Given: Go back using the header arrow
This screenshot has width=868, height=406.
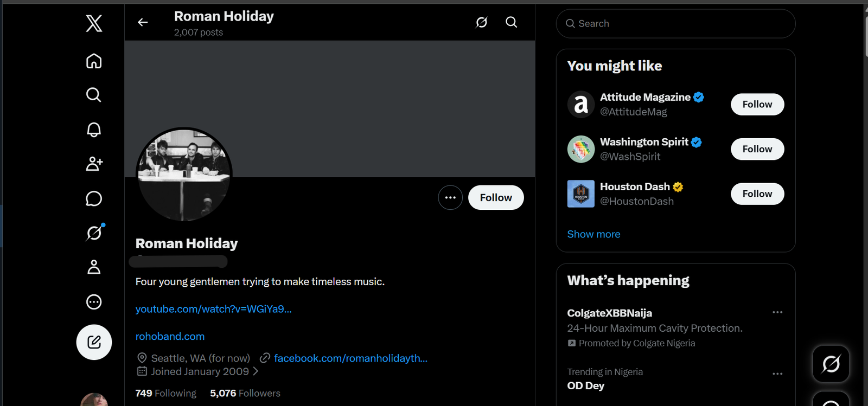Looking at the screenshot, I should [143, 22].
